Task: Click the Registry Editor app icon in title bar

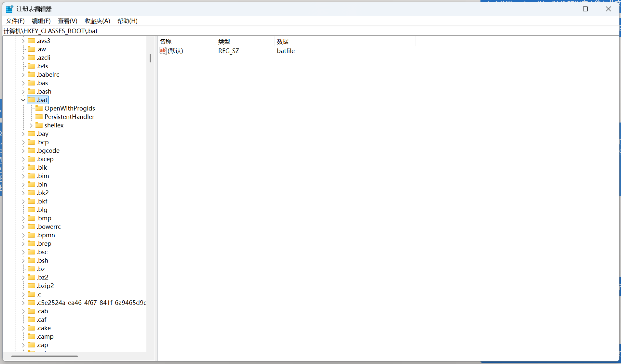Action: (9, 9)
